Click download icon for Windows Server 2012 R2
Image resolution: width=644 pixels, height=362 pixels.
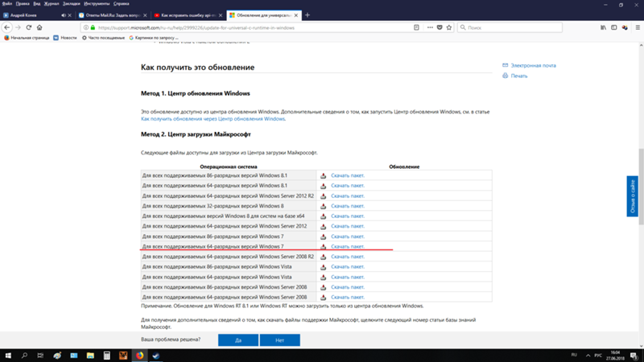click(x=324, y=195)
